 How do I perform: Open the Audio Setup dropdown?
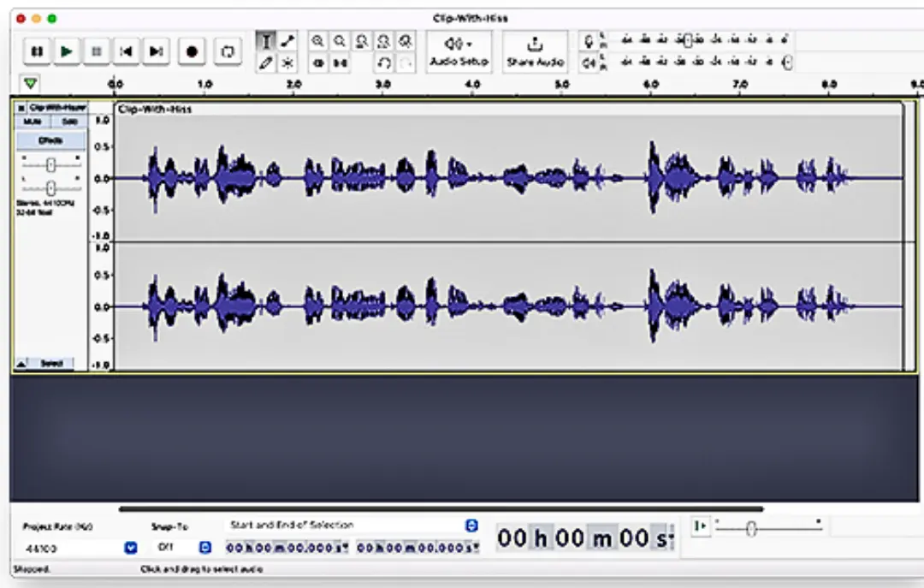point(459,52)
